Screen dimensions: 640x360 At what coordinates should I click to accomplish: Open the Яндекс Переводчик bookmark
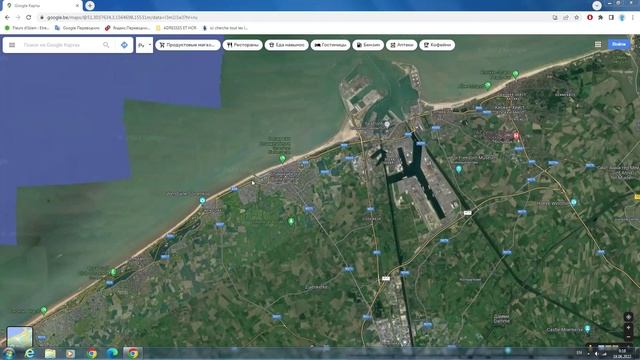[x=127, y=28]
